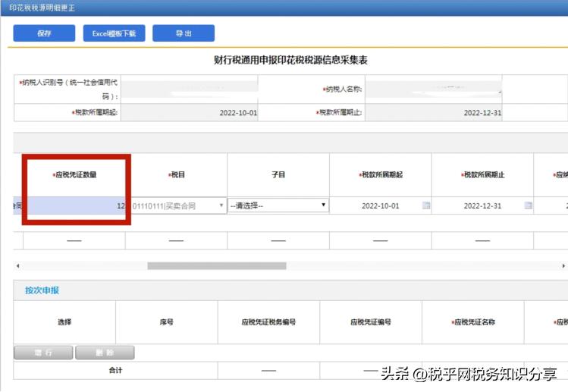This screenshot has height=392, width=568.
Task: Click the table row date field 2022-10-01
Action: (381, 205)
